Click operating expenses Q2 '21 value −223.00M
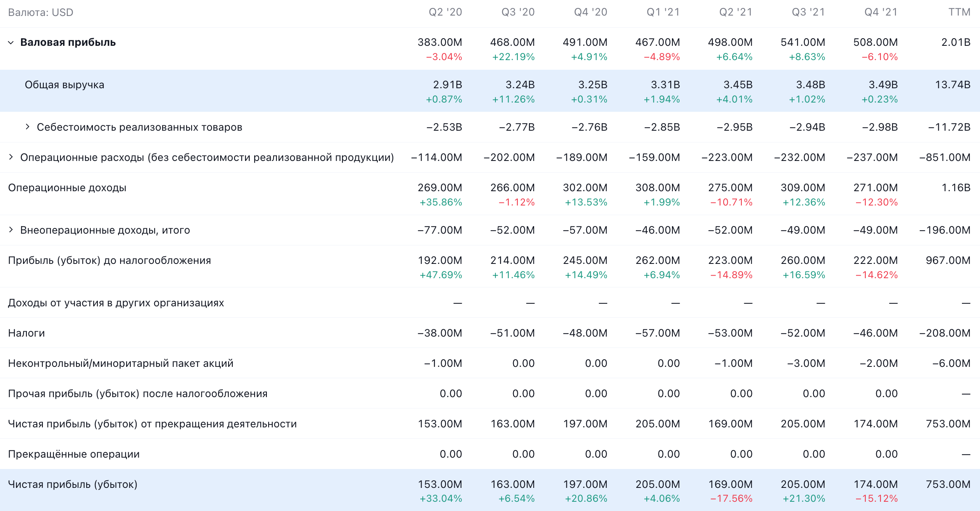The width and height of the screenshot is (980, 511). [x=727, y=158]
